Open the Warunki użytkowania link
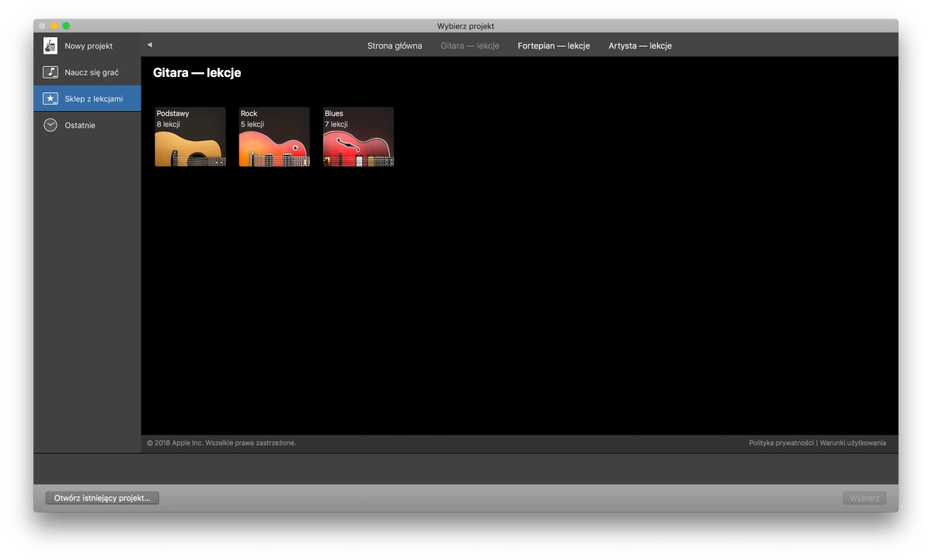Image resolution: width=932 pixels, height=560 pixels. (853, 443)
